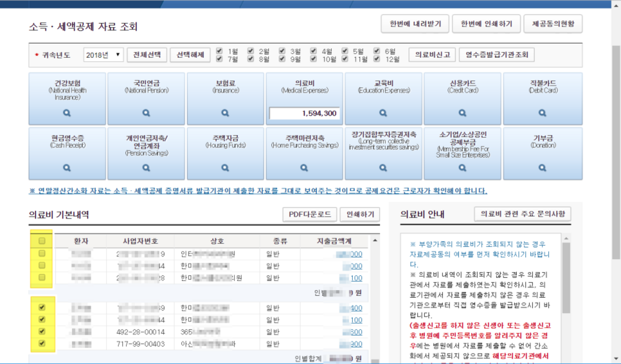Uncheck the 1월 month checkbox
Screen dimensions: 621x364
(219, 51)
